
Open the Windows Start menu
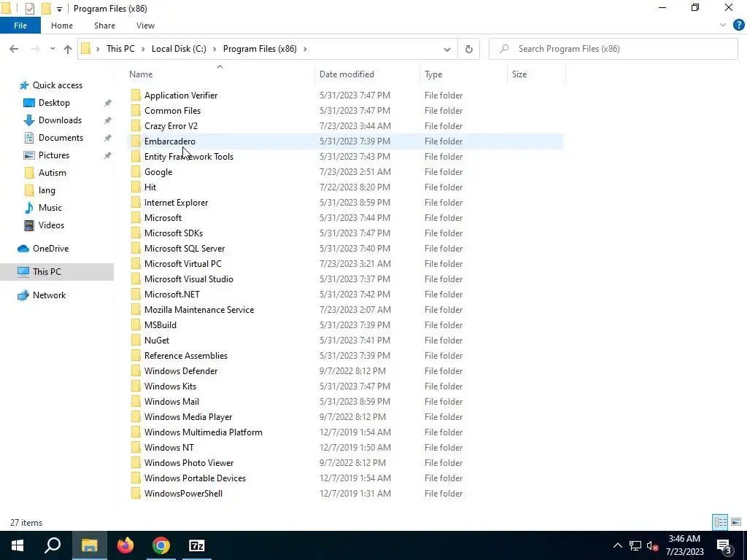pyautogui.click(x=18, y=545)
